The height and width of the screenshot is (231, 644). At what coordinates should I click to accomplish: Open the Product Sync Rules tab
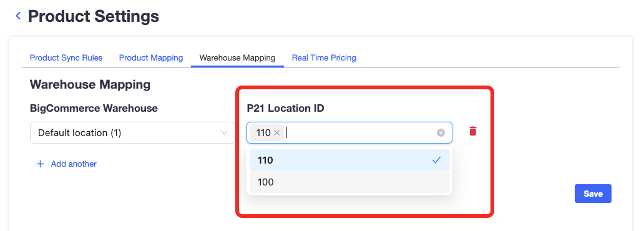click(x=66, y=58)
